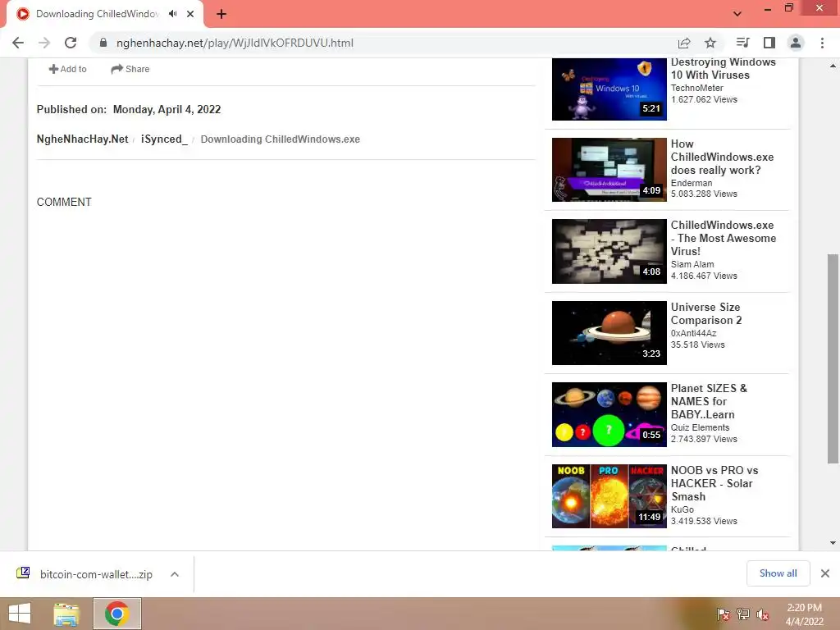The width and height of the screenshot is (840, 630).
Task: Open the downloaded bitcoin-com-wallet zip file
Action: coord(85,574)
